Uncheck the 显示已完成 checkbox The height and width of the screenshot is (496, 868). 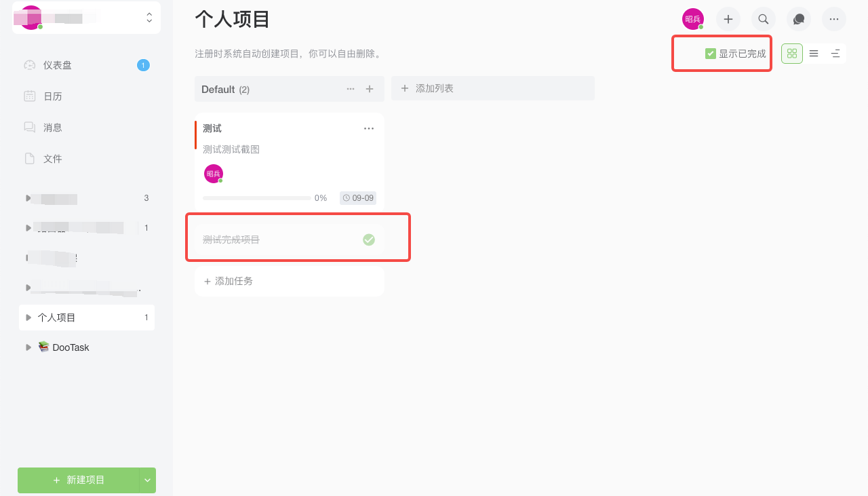pos(711,54)
